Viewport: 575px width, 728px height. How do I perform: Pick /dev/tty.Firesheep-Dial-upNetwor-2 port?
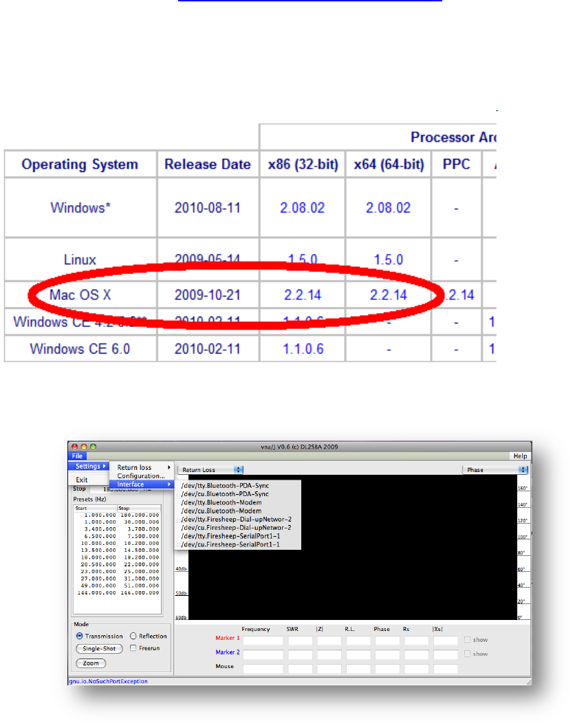pos(236,519)
